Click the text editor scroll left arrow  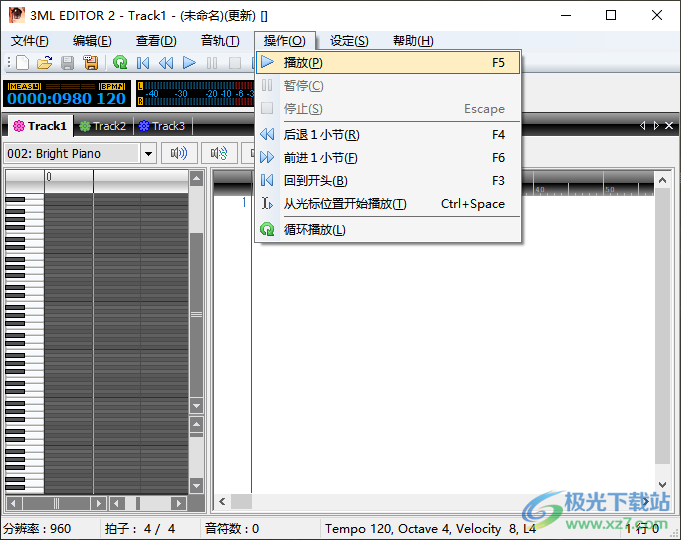pos(222,502)
